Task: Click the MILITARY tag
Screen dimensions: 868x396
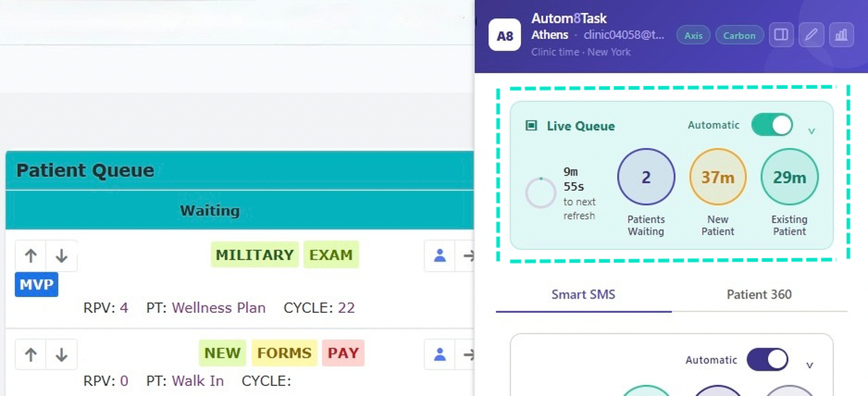Action: [x=255, y=254]
